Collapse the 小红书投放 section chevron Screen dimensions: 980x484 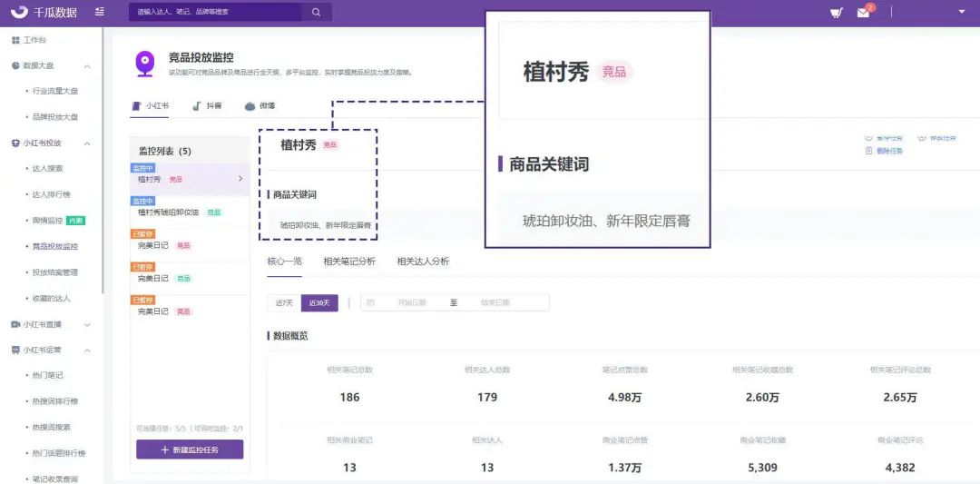[87, 143]
